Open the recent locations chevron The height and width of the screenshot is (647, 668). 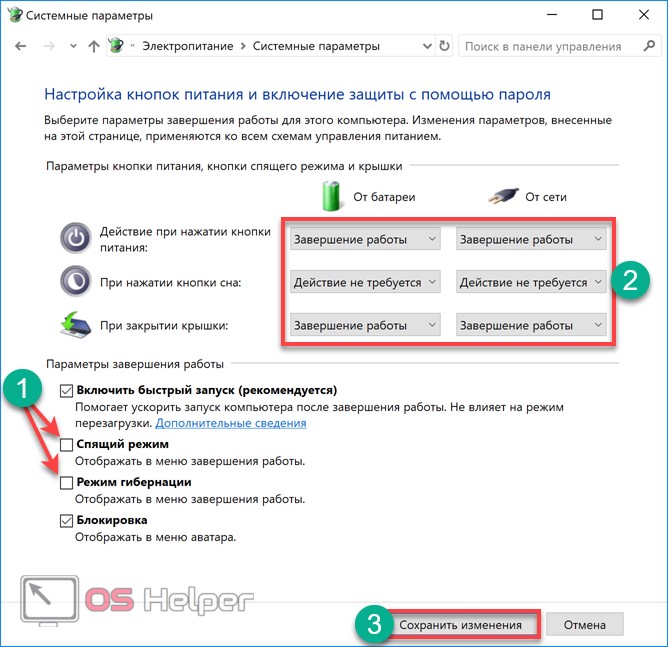(73, 46)
